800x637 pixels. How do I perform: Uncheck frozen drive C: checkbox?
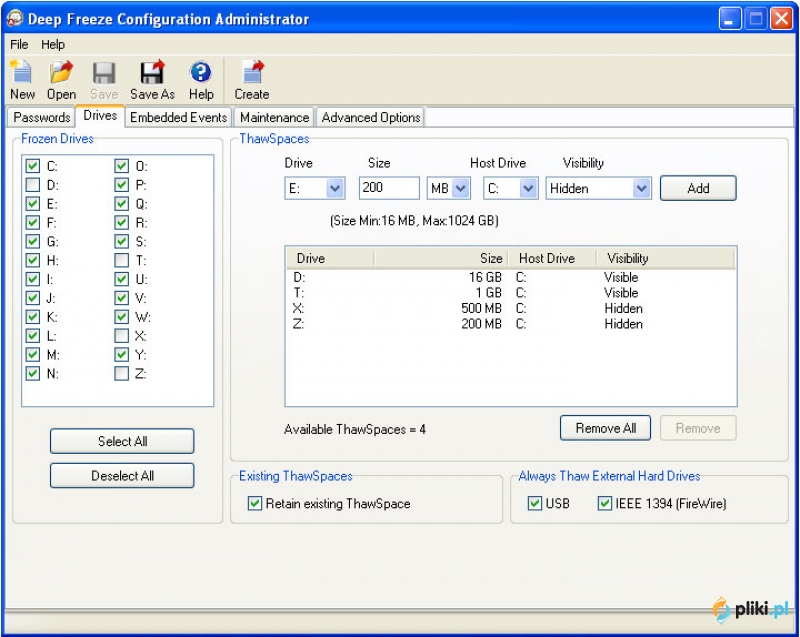point(33,166)
